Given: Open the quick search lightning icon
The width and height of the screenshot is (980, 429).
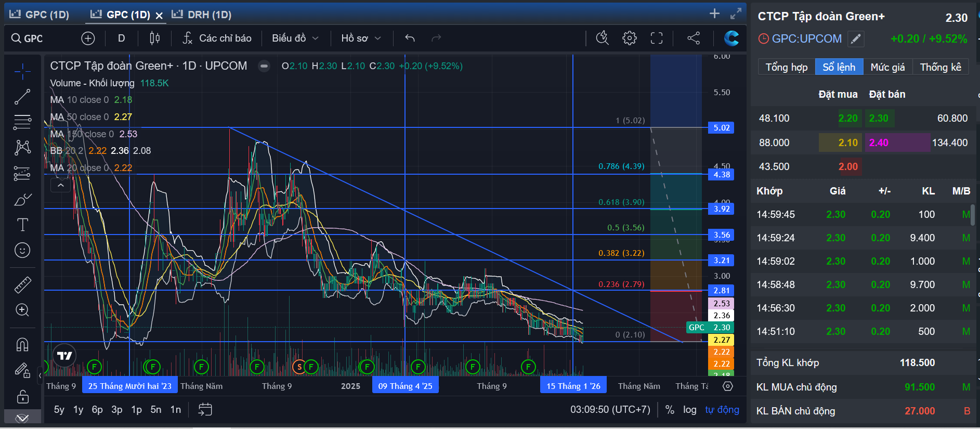Looking at the screenshot, I should click(602, 38).
